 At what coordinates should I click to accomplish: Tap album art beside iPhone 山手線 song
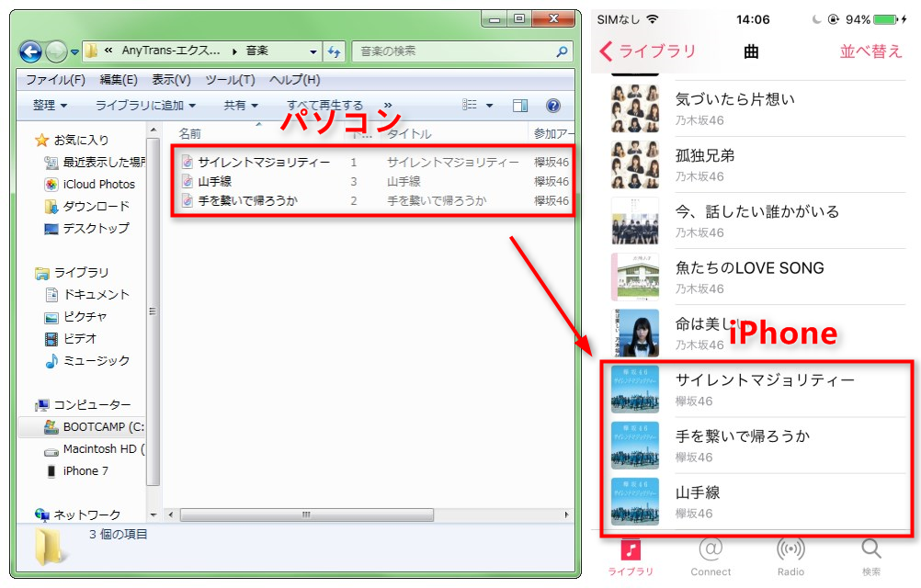tap(635, 502)
